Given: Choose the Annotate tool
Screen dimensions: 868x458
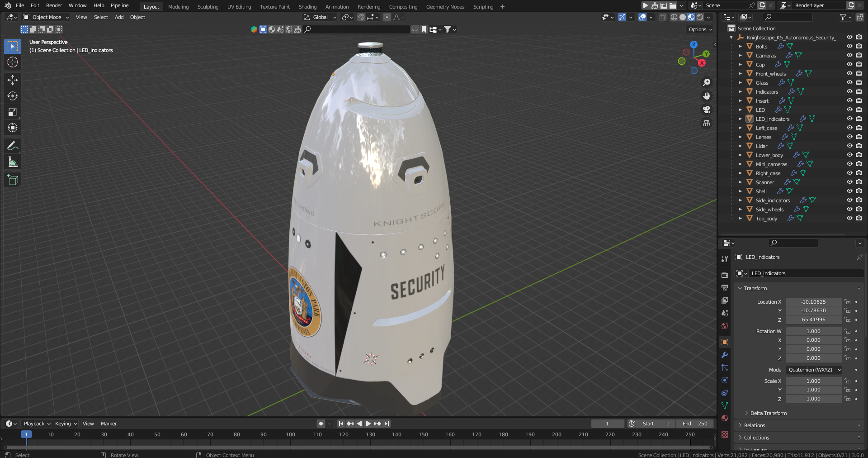Looking at the screenshot, I should (x=13, y=146).
